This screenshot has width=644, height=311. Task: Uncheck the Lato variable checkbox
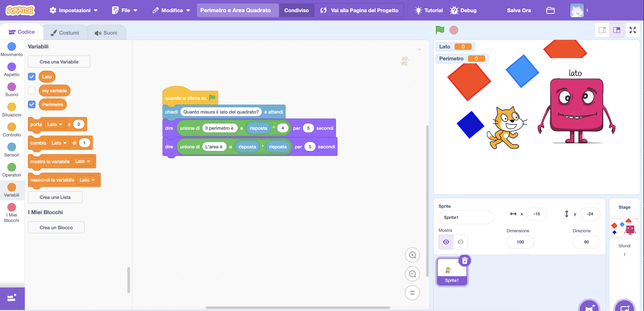[32, 77]
